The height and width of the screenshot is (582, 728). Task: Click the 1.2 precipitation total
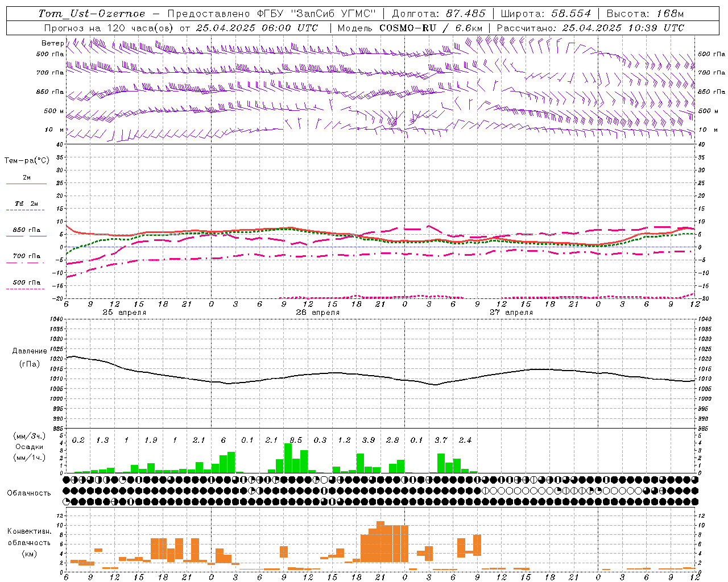[344, 440]
